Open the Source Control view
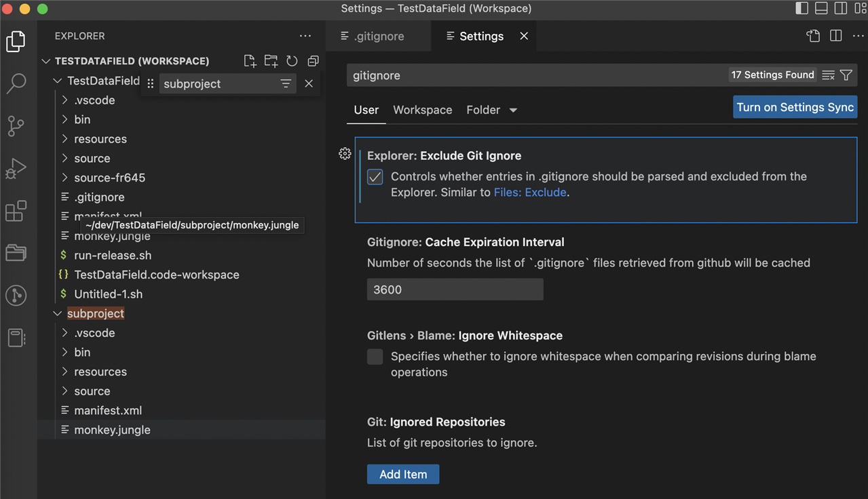Image resolution: width=868 pixels, height=499 pixels. [x=16, y=126]
